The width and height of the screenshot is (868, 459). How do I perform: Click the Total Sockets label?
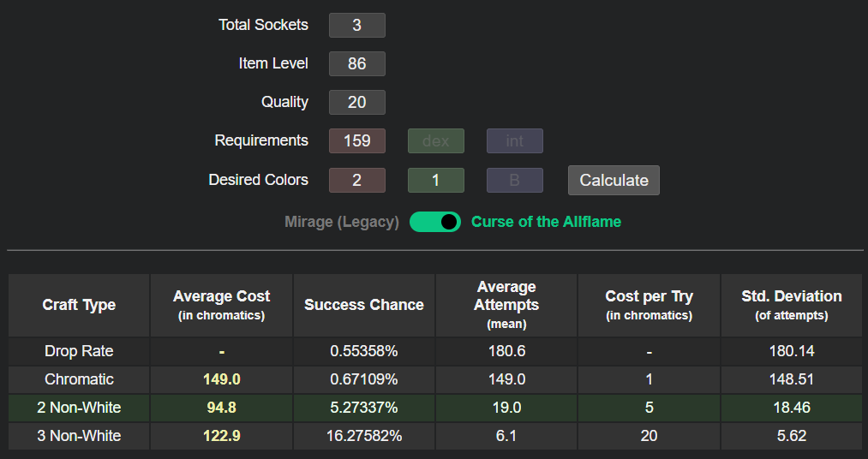263,25
